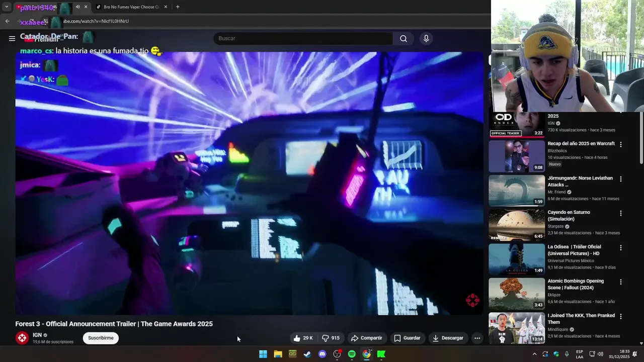Open File Explorer from taskbar
The width and height of the screenshot is (644, 362).
278,354
